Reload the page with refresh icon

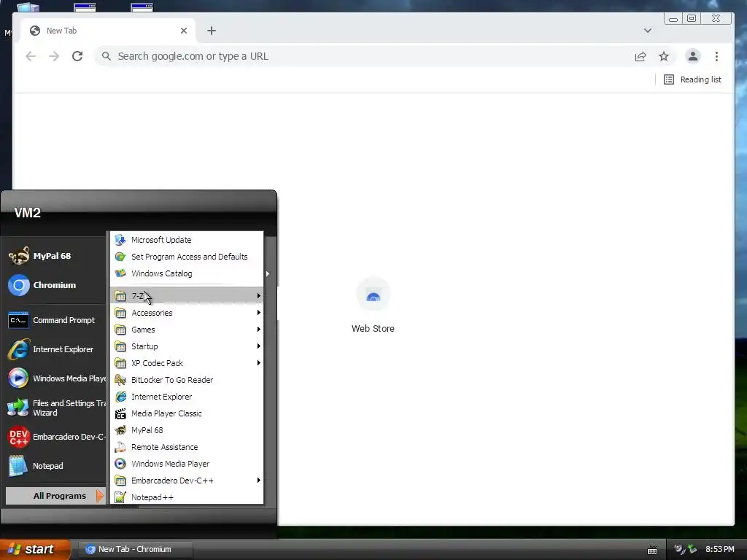click(77, 56)
